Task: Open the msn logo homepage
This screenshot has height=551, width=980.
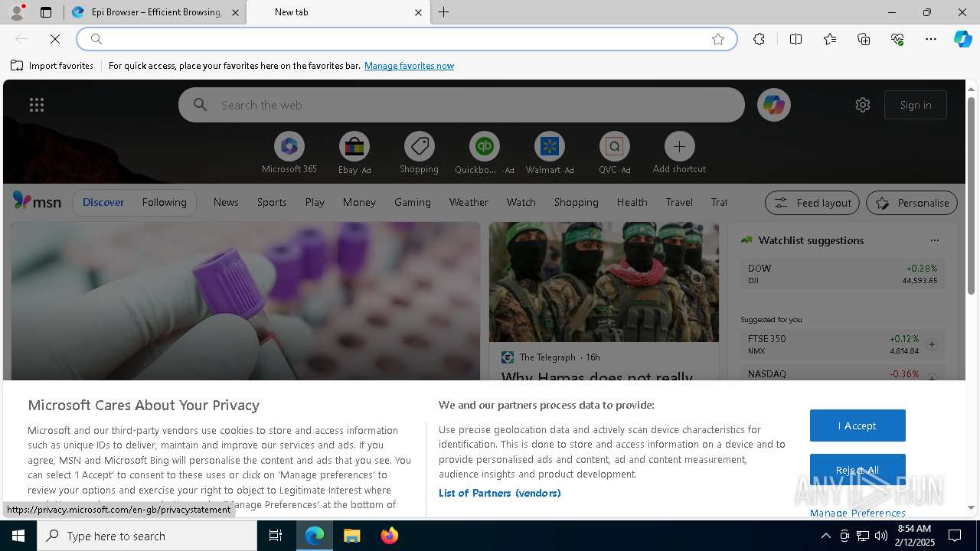Action: point(37,201)
